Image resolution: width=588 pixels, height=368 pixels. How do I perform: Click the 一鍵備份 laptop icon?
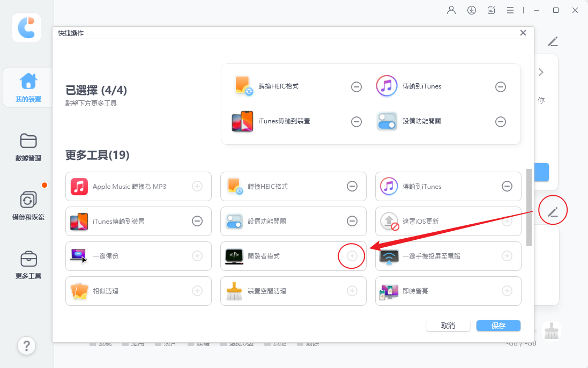click(79, 256)
